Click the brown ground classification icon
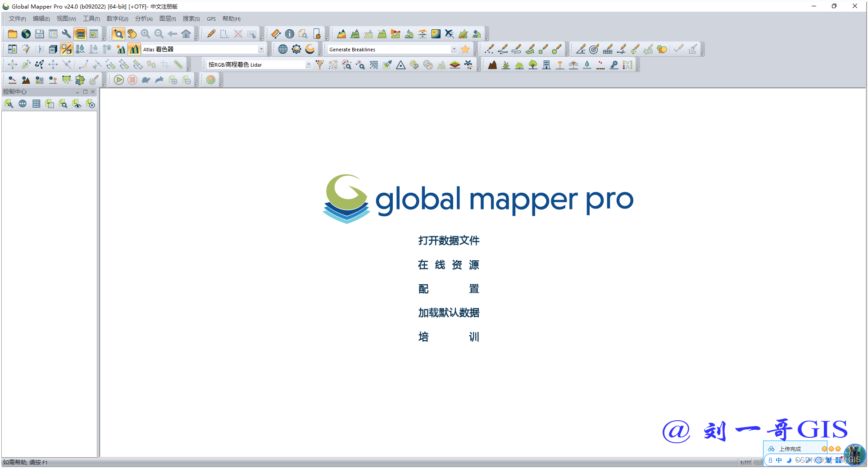Image resolution: width=868 pixels, height=468 pixels. (492, 65)
